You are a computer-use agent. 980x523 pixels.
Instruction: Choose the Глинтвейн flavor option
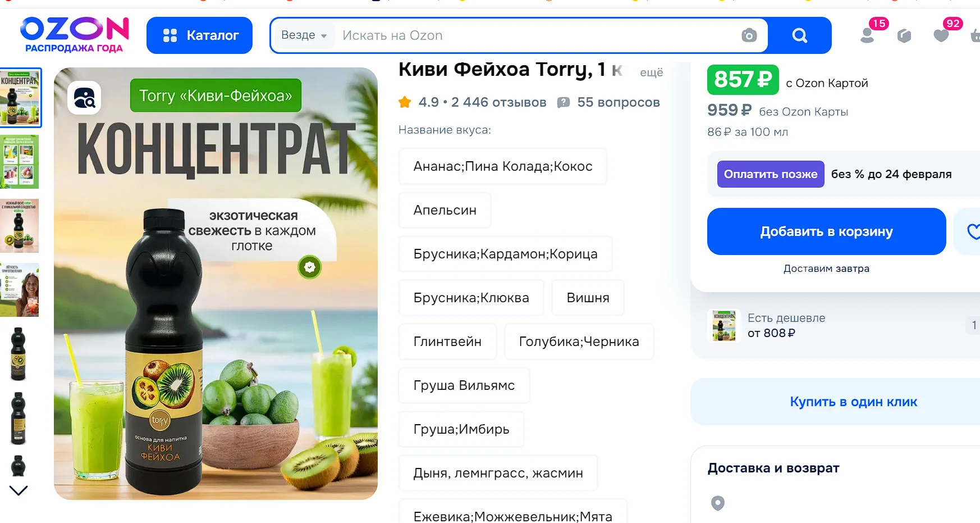[447, 342]
